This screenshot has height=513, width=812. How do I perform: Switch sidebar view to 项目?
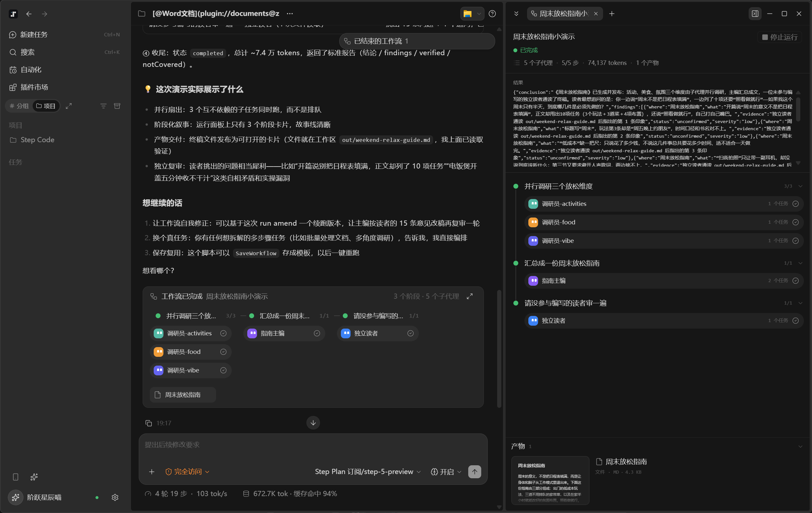coord(46,106)
